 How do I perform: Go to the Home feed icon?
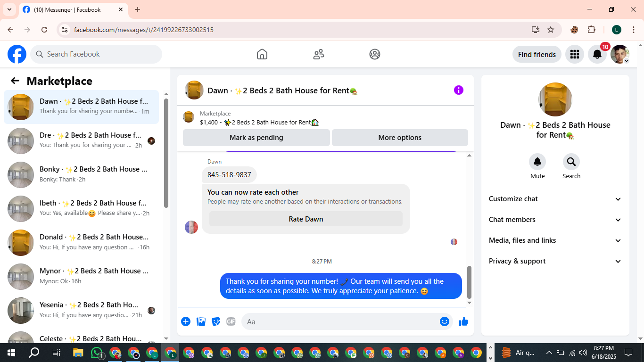point(262,54)
